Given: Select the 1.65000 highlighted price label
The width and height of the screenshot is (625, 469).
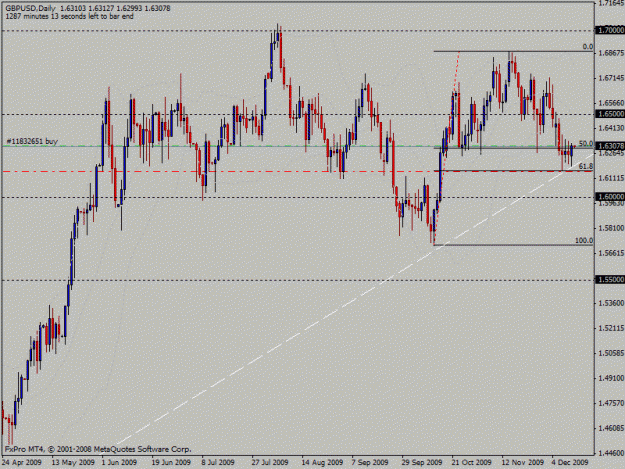Looking at the screenshot, I should pos(610,114).
